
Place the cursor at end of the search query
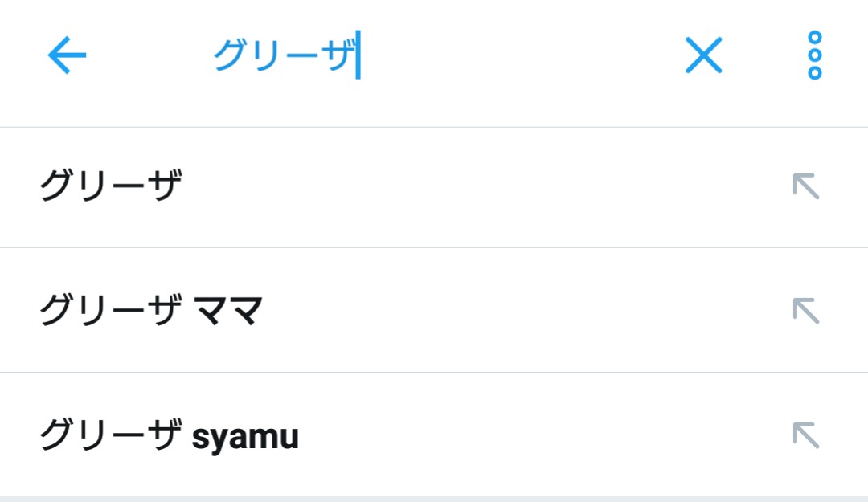357,56
